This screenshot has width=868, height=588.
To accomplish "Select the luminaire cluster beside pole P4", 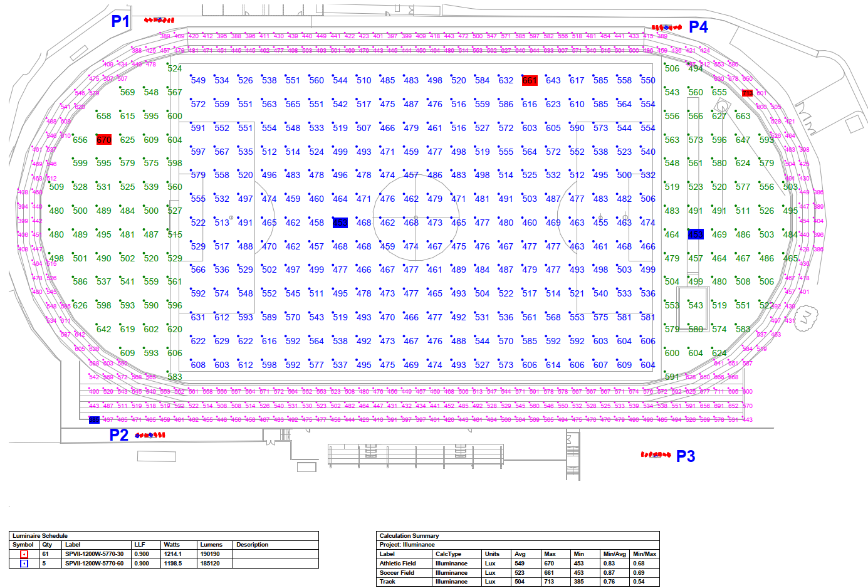I will pyautogui.click(x=666, y=28).
